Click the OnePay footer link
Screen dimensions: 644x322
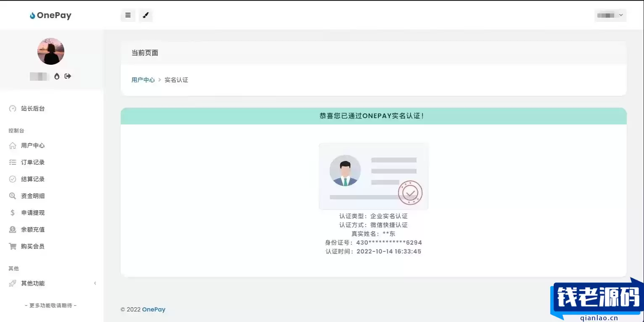coord(154,309)
